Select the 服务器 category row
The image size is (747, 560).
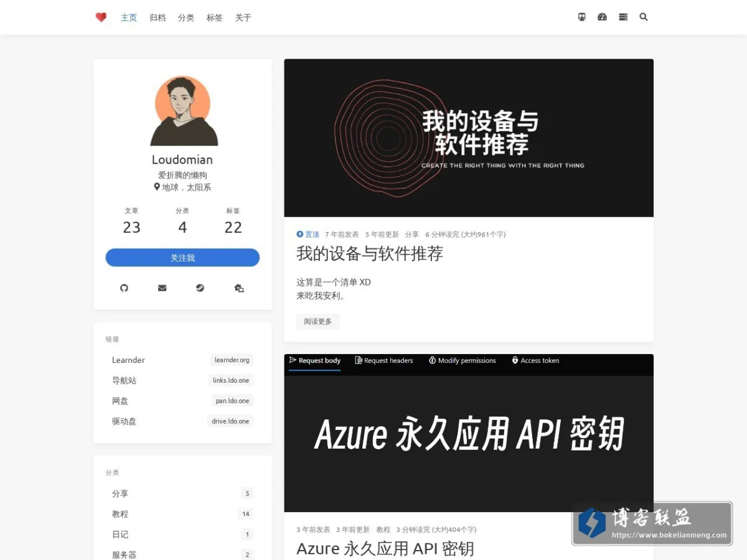point(182,554)
